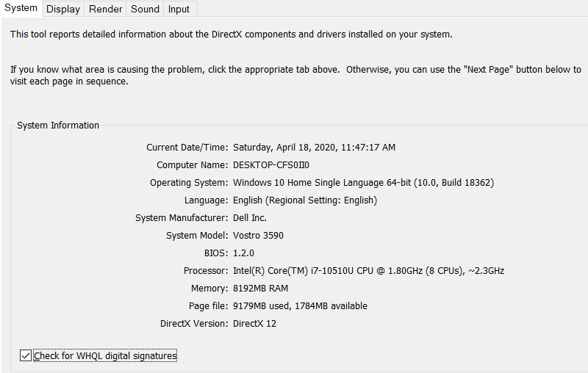Click the 8192MB RAM memory value
This screenshot has height=373, width=588.
[260, 289]
